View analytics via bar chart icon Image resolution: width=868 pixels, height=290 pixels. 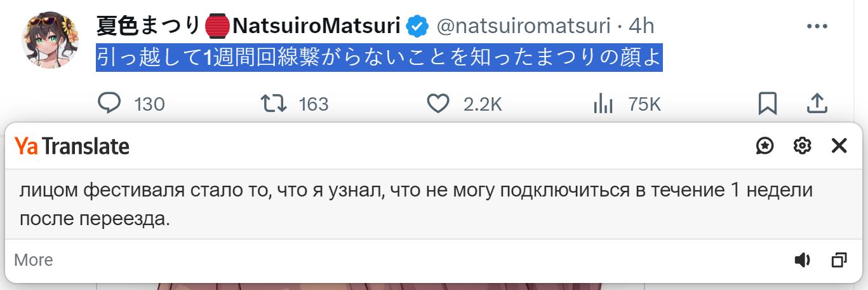pyautogui.click(x=603, y=104)
